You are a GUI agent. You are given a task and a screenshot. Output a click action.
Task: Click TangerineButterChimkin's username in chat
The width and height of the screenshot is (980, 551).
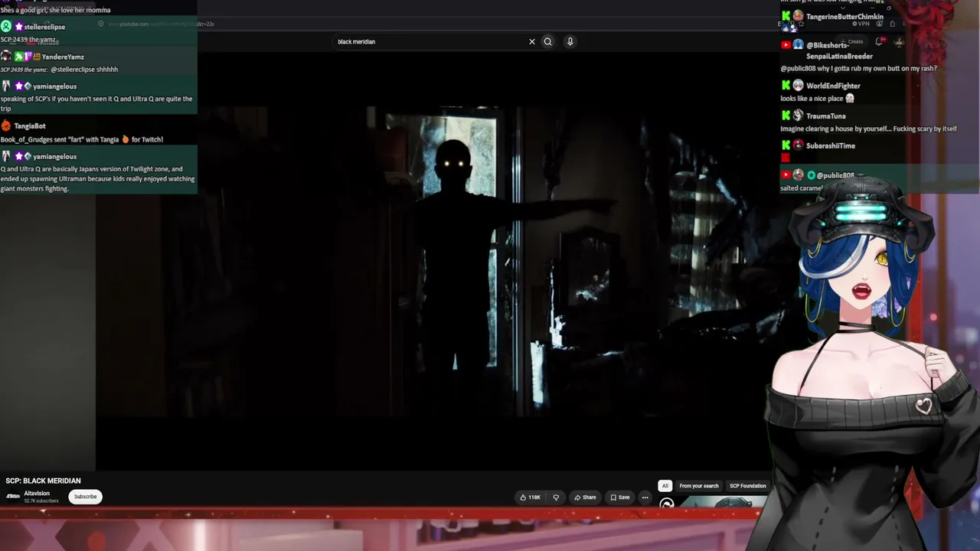844,17
